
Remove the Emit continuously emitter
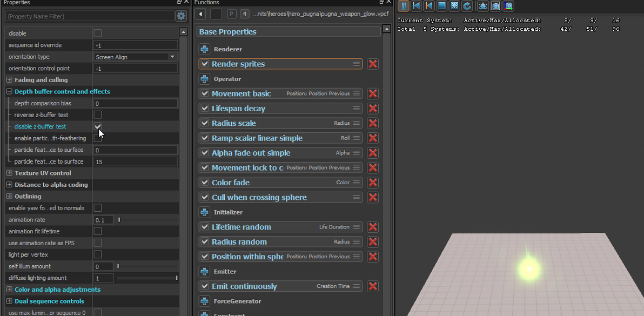372,286
